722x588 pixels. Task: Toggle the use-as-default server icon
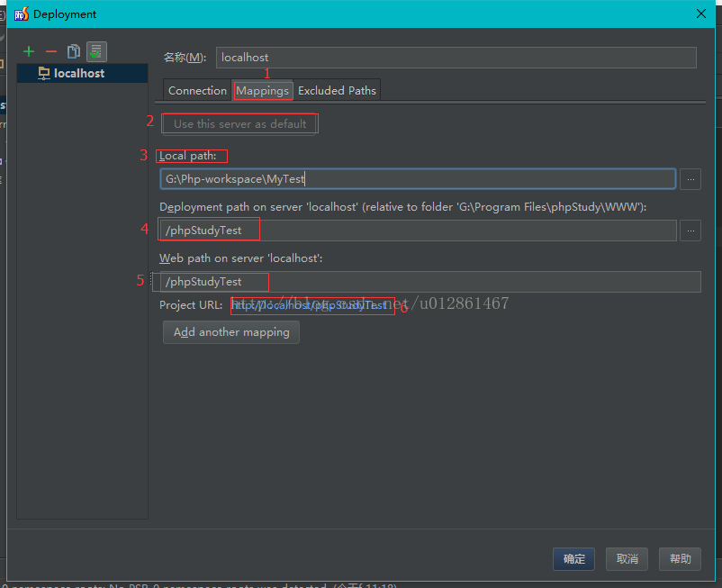pos(96,52)
